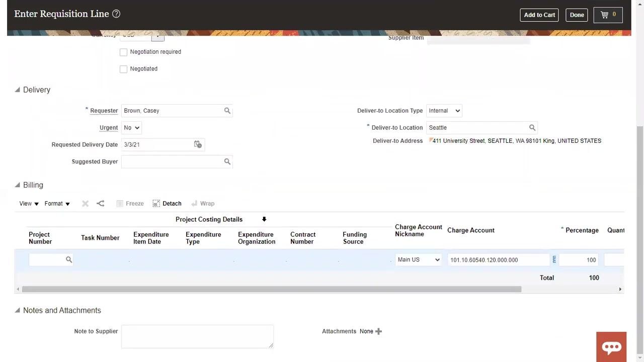Image resolution: width=644 pixels, height=362 pixels.
Task: Click the Deliver-to Location input field
Action: click(x=477, y=128)
